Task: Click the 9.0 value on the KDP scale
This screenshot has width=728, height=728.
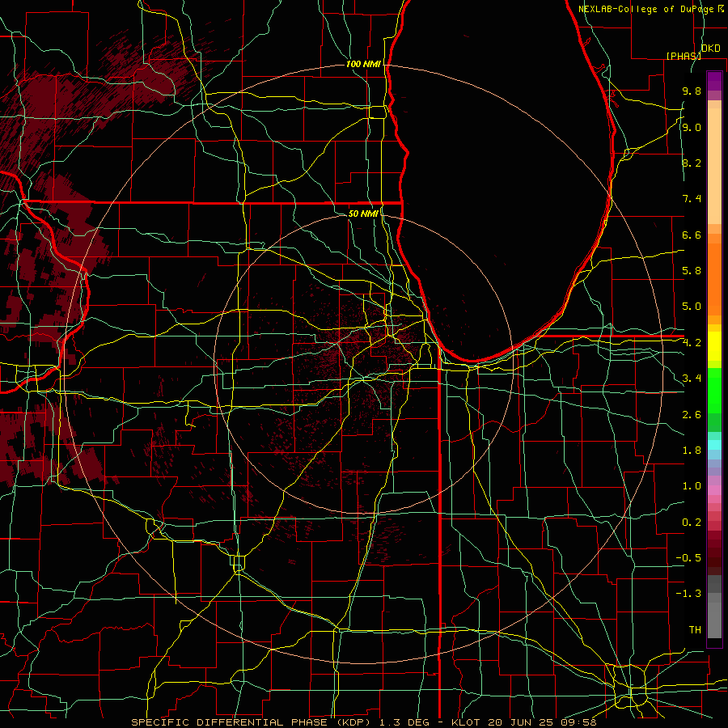Action: [x=692, y=127]
